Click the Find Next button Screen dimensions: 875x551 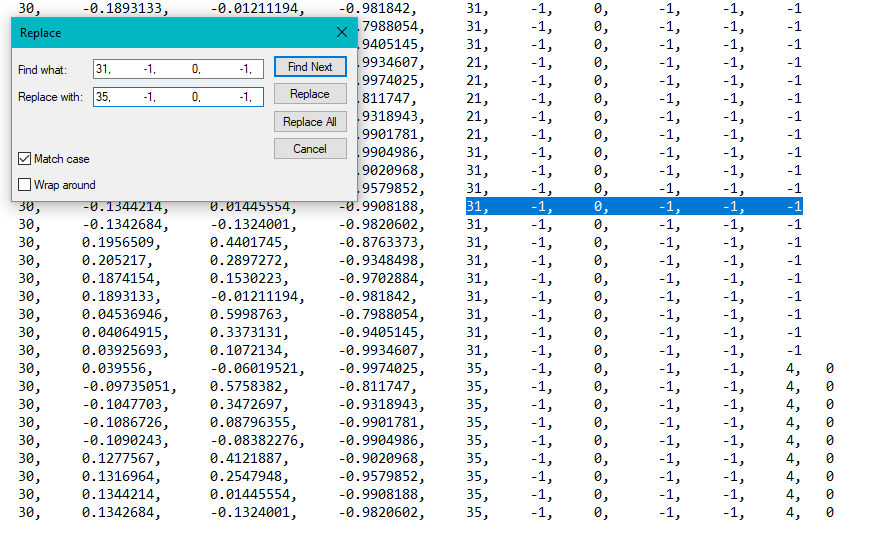(x=310, y=67)
